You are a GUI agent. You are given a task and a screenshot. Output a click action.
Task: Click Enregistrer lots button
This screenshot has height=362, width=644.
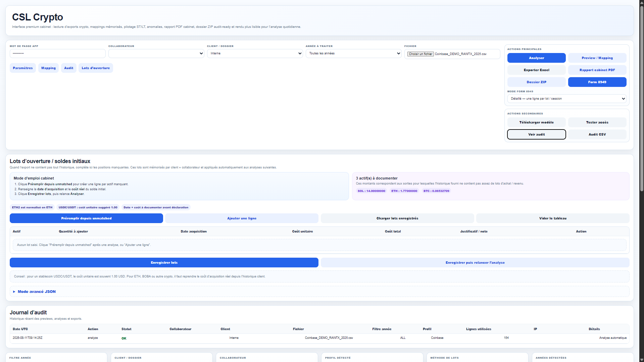(164, 263)
